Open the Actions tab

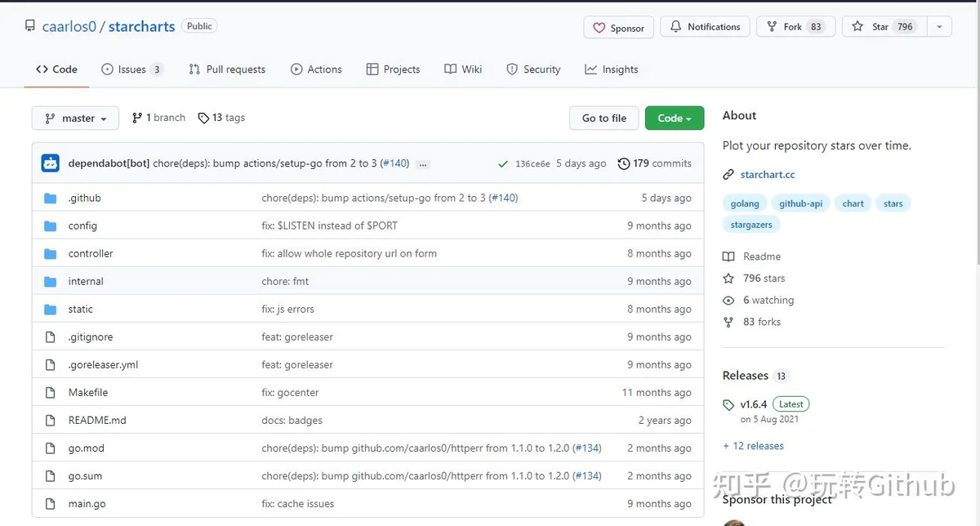(316, 69)
